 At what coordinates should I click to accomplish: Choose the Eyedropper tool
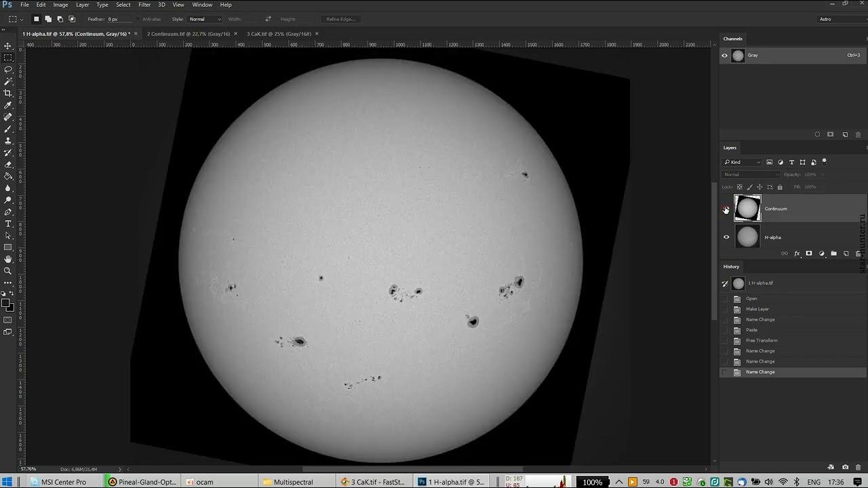8,105
